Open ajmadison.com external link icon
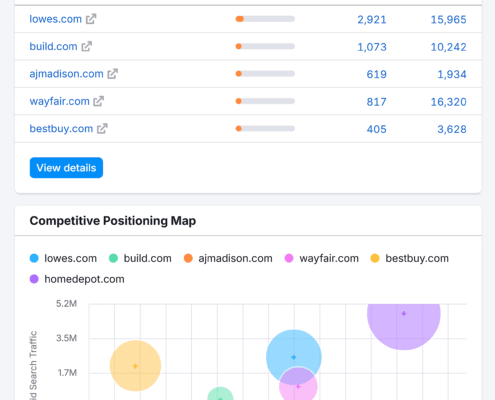 (113, 74)
